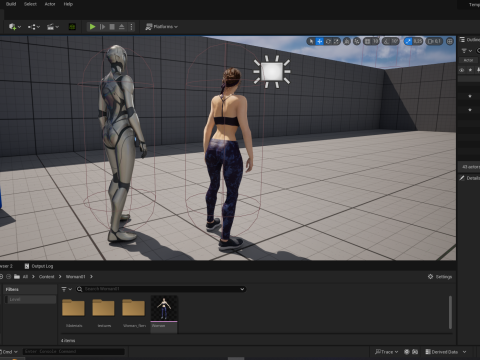Open the Outliner filter funnel dropdown
The height and width of the screenshot is (360, 480).
click(x=466, y=51)
